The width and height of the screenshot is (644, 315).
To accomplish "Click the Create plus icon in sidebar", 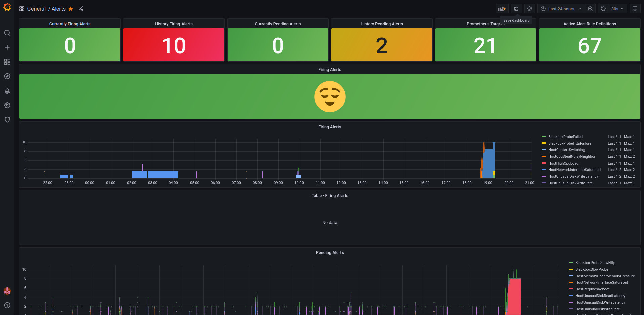I will pyautogui.click(x=7, y=47).
